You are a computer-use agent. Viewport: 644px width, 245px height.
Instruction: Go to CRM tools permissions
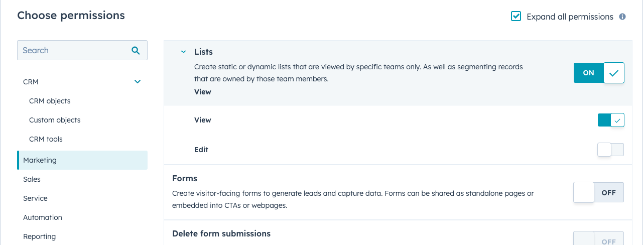click(46, 139)
